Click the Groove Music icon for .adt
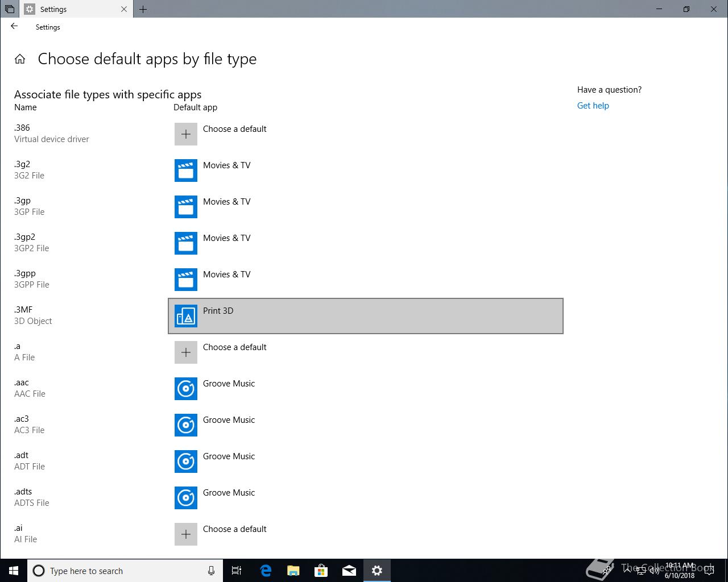This screenshot has width=728, height=582. click(185, 462)
